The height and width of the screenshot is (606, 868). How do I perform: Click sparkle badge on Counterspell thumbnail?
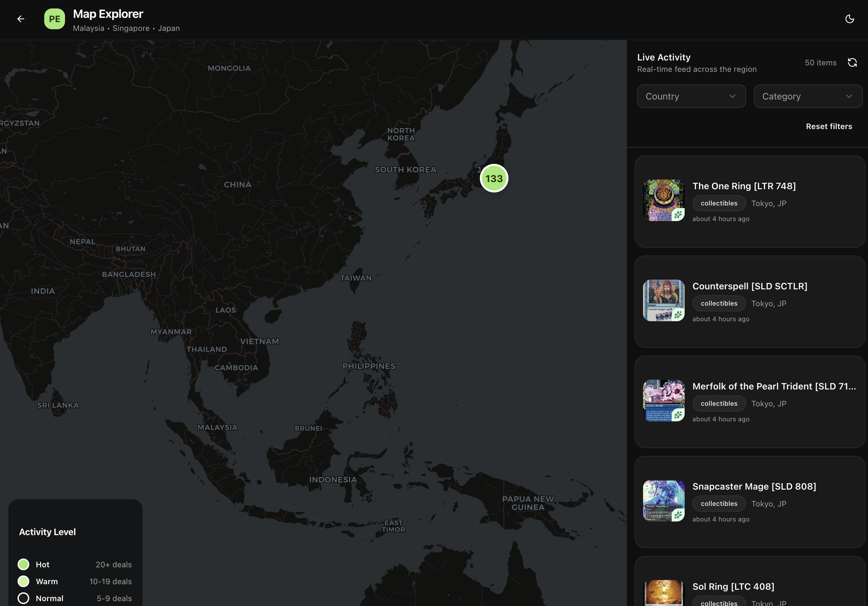[x=678, y=314]
